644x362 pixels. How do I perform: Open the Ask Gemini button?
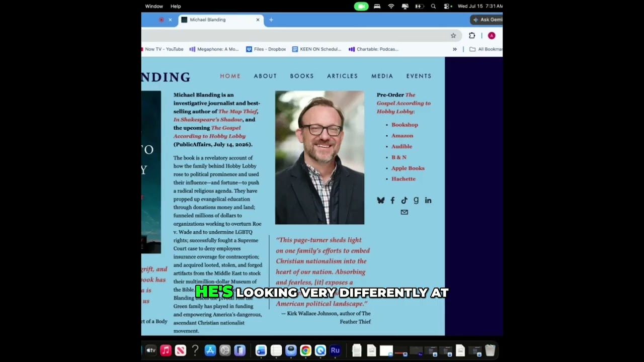tap(488, 20)
